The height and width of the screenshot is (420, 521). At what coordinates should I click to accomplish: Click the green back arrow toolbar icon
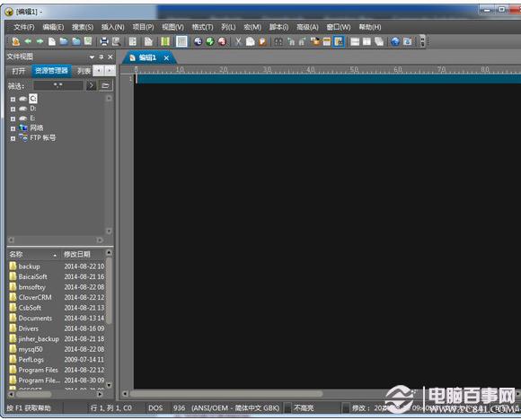click(x=28, y=41)
